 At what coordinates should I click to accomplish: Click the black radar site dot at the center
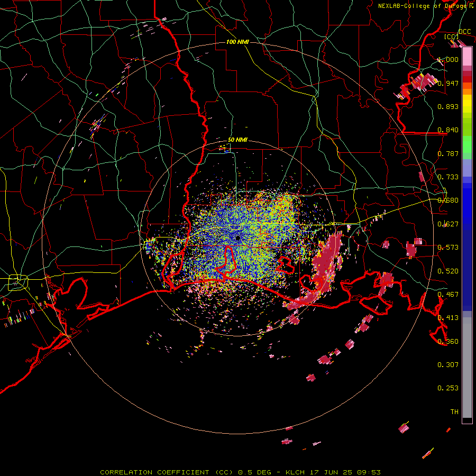click(237, 238)
